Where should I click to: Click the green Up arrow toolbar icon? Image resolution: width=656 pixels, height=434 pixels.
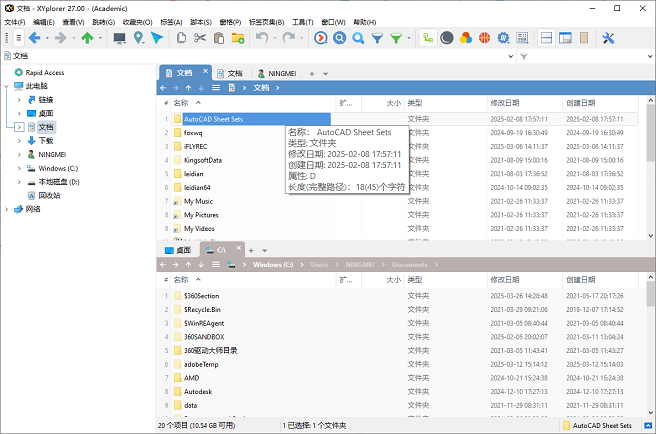pyautogui.click(x=87, y=38)
